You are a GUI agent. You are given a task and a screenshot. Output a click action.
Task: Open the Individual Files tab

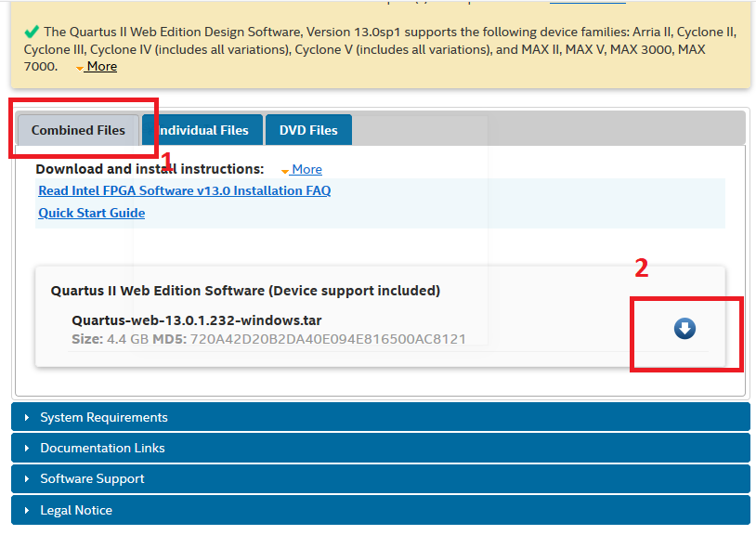click(x=202, y=130)
